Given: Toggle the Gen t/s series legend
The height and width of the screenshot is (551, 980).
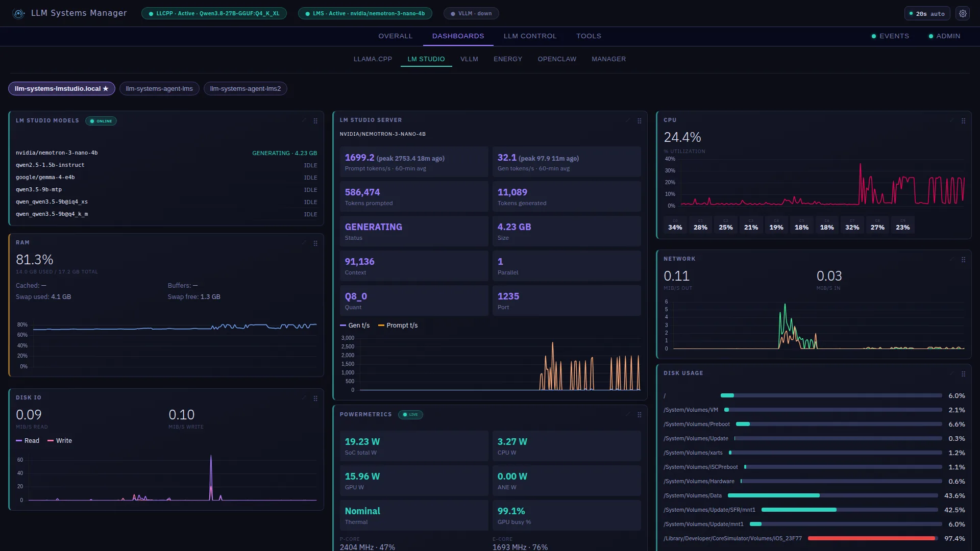Looking at the screenshot, I should pyautogui.click(x=355, y=325).
